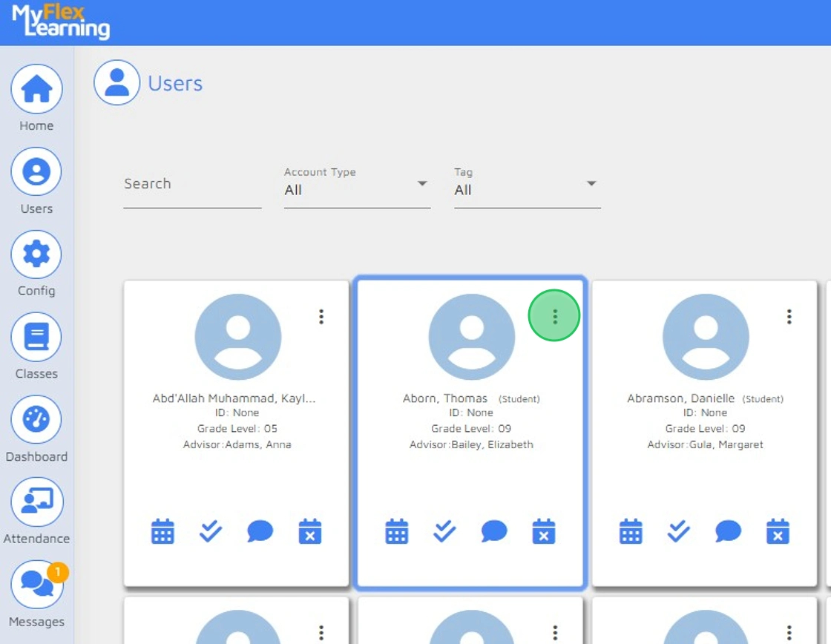The image size is (831, 644).
Task: Click the name 'Abramson, Danielle'
Action: (681, 398)
